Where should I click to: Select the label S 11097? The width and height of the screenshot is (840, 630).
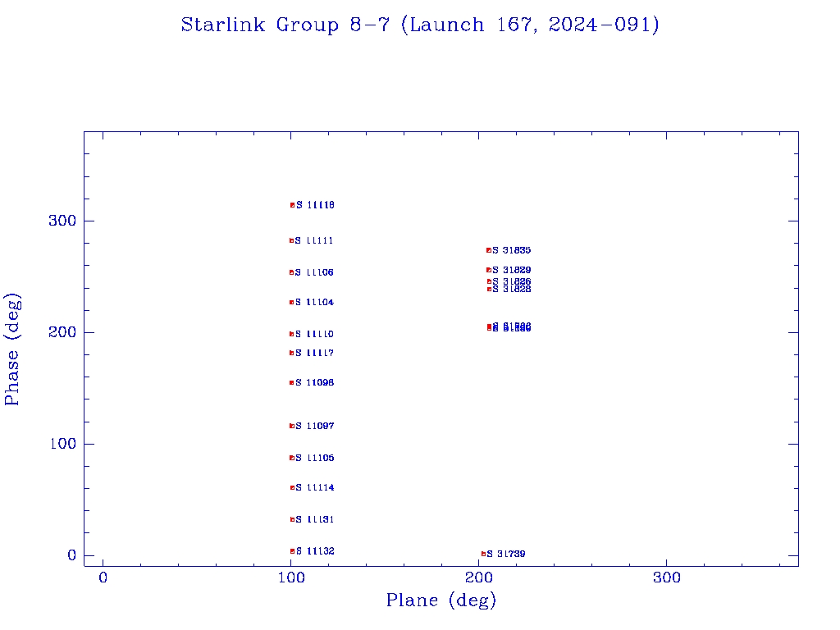pyautogui.click(x=314, y=426)
